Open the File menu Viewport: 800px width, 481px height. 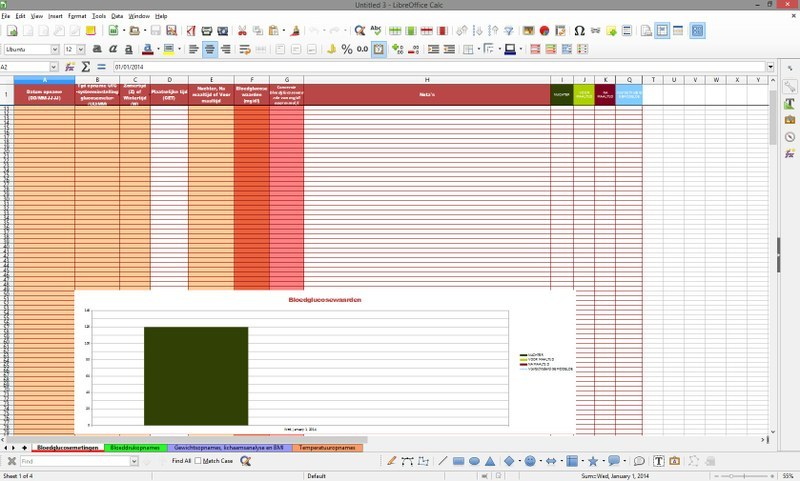pos(6,16)
